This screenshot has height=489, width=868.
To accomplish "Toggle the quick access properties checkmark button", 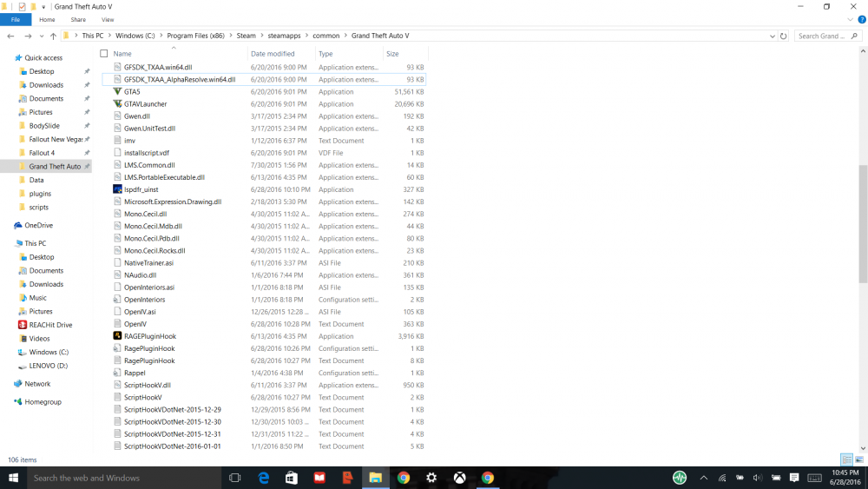I will coord(22,7).
